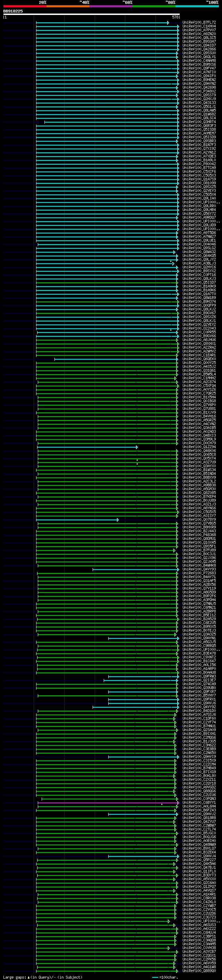Select the UniRef100_C1EAR1 label
Viewport: 222px width, 980px height.
click(x=199, y=355)
